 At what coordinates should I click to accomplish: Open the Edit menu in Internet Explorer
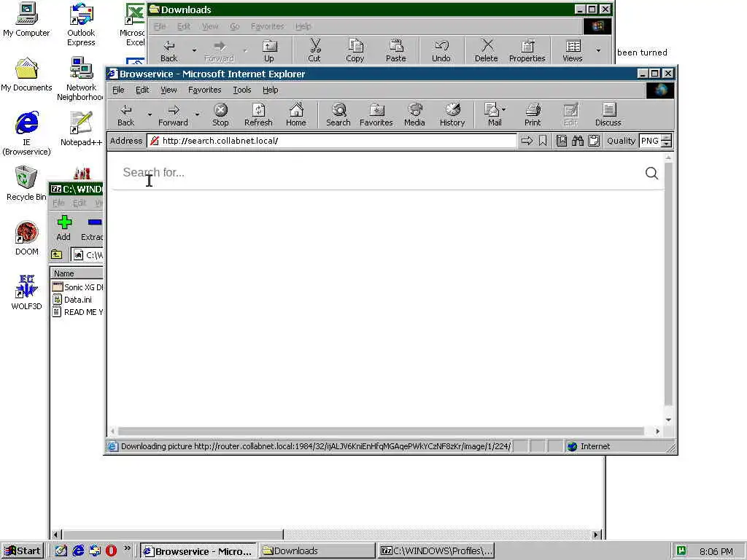pos(142,90)
